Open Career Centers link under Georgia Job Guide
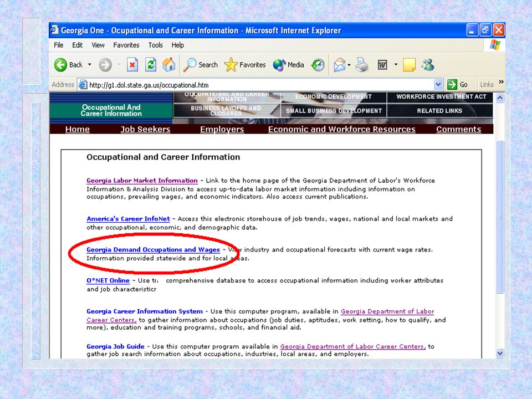Image resolution: width=532 pixels, height=399 pixels. click(x=353, y=346)
